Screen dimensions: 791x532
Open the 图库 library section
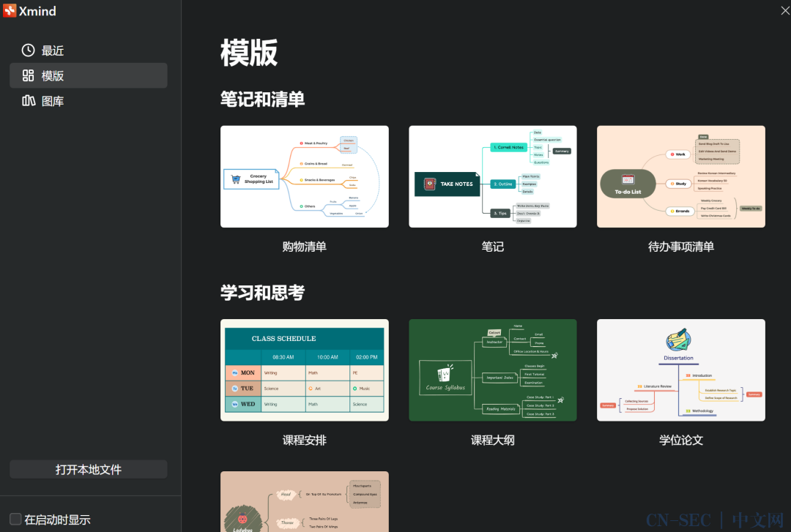[89, 101]
